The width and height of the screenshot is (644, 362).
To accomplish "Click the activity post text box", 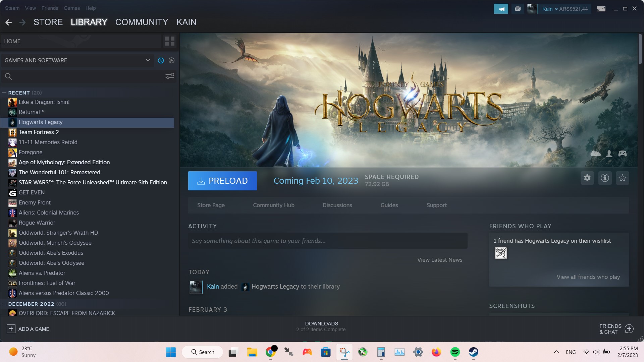I will pyautogui.click(x=328, y=241).
